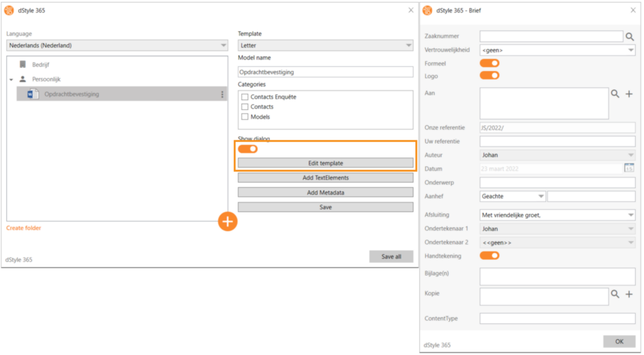Click the Create folder link
The width and height of the screenshot is (644, 355).
coord(23,228)
